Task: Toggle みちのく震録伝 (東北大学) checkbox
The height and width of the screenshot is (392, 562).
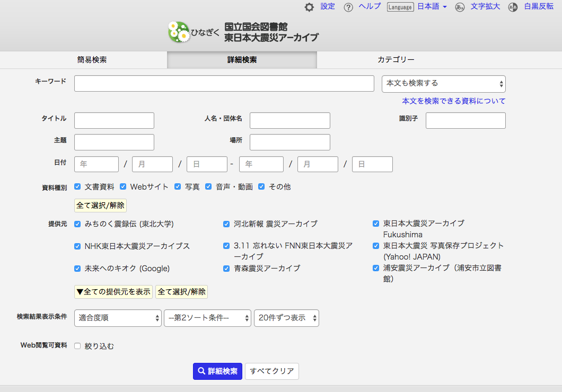Action: tap(77, 224)
